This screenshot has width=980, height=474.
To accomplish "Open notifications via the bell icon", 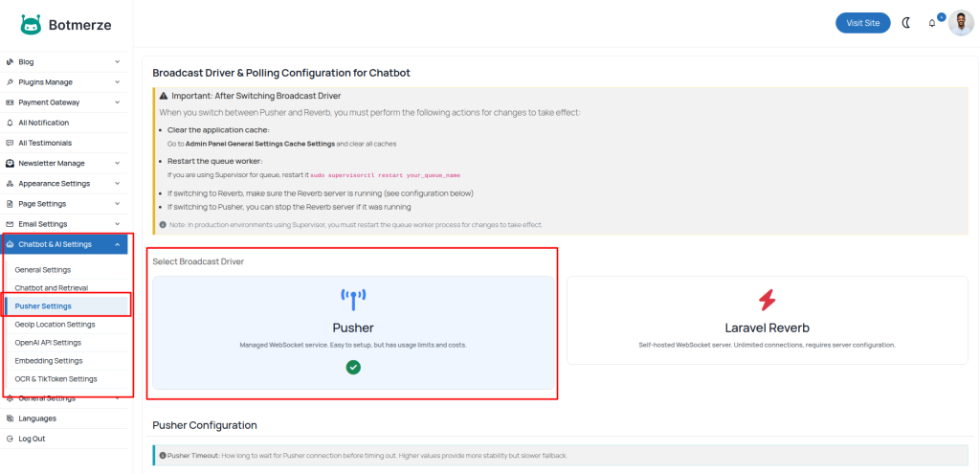I will 932,23.
